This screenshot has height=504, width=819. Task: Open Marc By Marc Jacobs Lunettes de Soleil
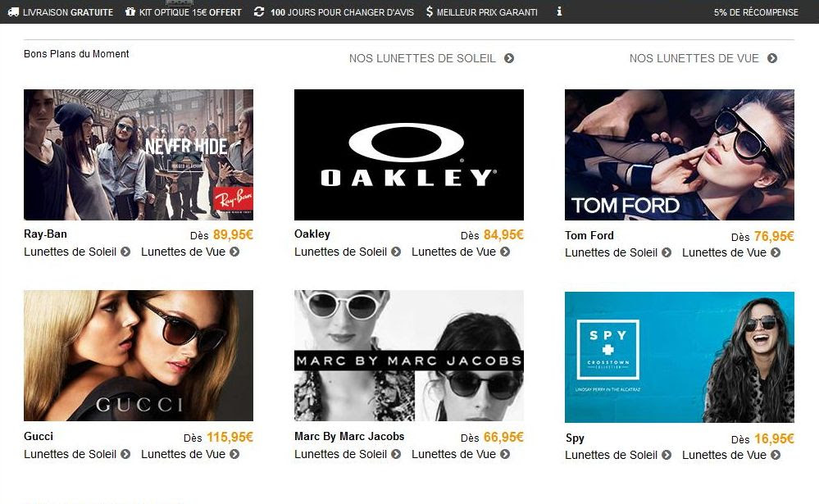[340, 454]
